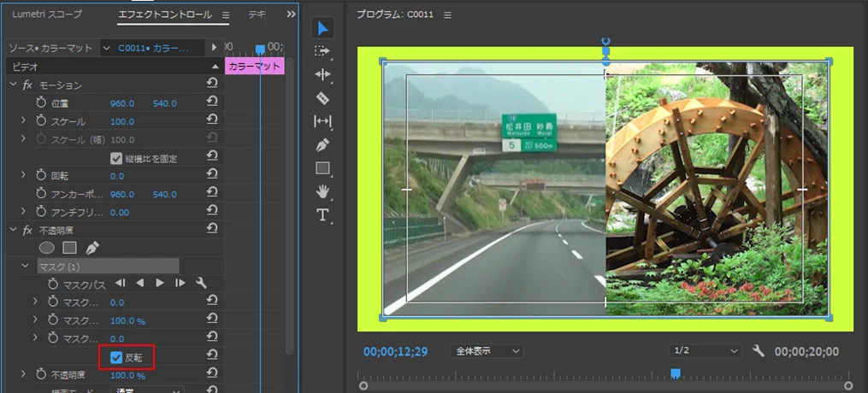This screenshot has height=393, width=868.
Task: Open the エフェクトコントロール panel menu
Action: (225, 15)
